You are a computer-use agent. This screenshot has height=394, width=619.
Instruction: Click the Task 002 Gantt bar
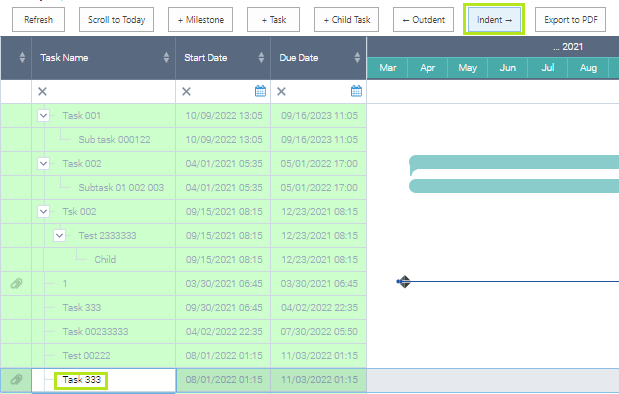tap(514, 162)
